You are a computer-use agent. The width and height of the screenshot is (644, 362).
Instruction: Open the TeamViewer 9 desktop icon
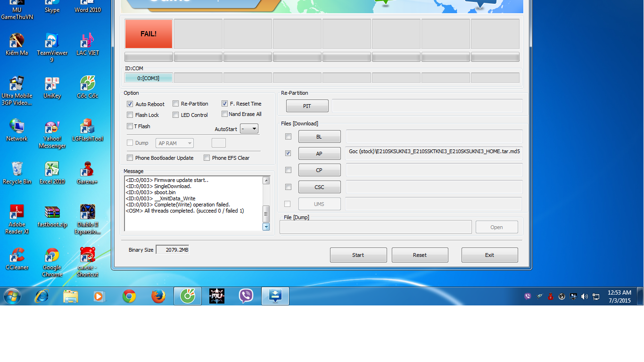[x=52, y=48]
